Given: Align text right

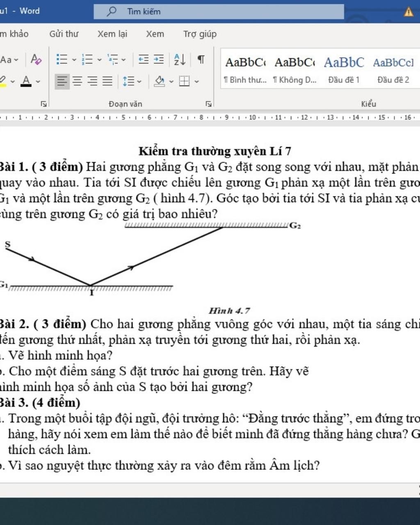Looking at the screenshot, I should tap(92, 81).
